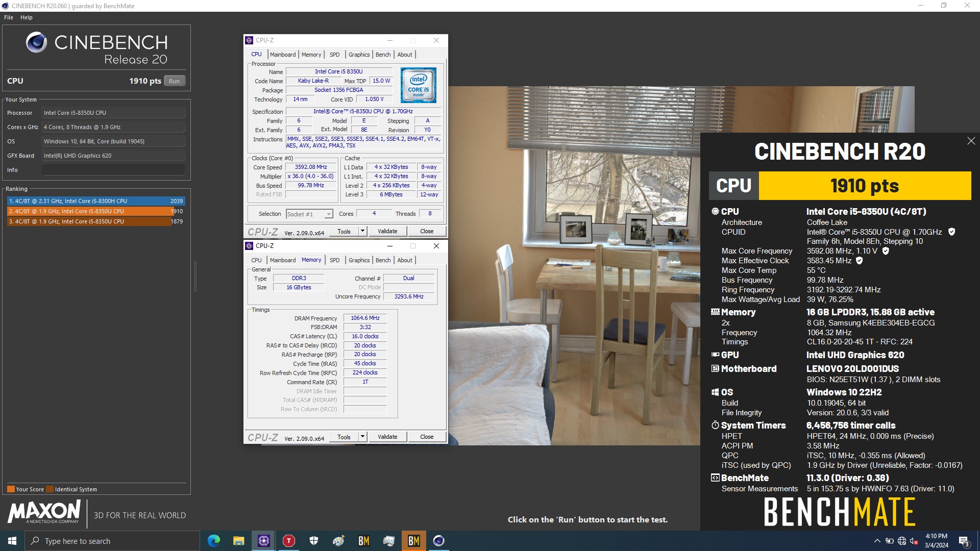Click the System Timers clock icon
The width and height of the screenshot is (980, 551).
coord(715,425)
